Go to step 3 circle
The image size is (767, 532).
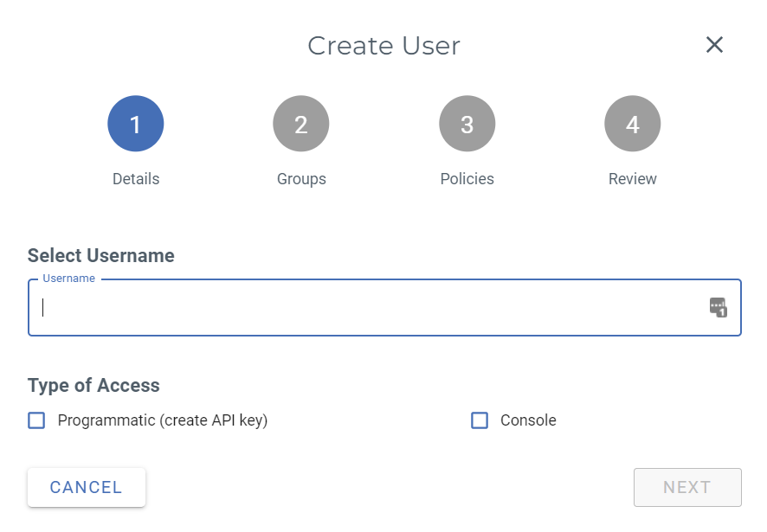[467, 125]
